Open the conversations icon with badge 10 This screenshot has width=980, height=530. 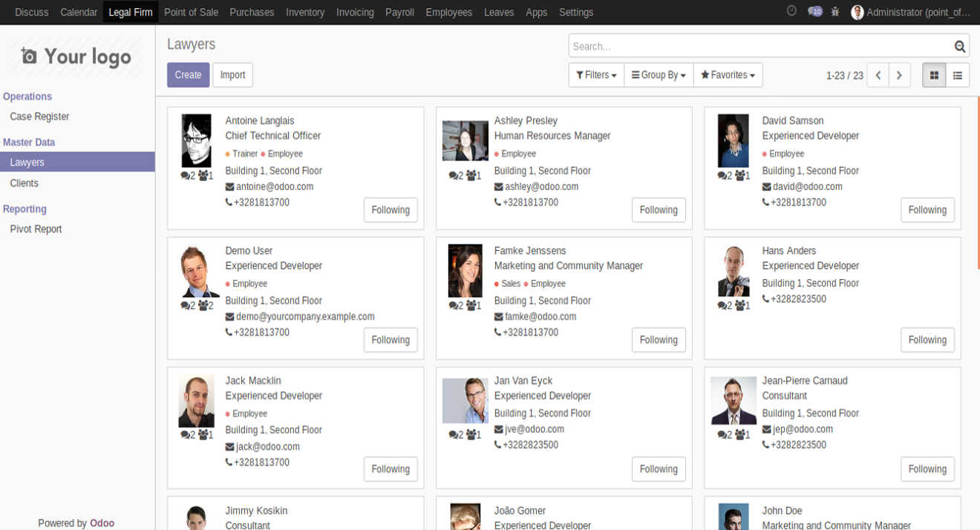coord(815,12)
